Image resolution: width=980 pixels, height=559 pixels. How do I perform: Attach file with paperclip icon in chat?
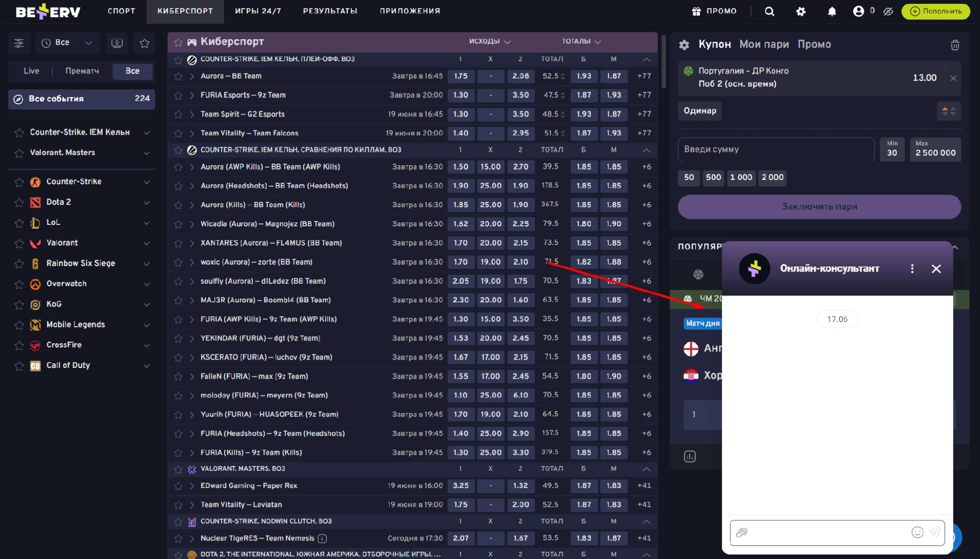[x=742, y=533]
